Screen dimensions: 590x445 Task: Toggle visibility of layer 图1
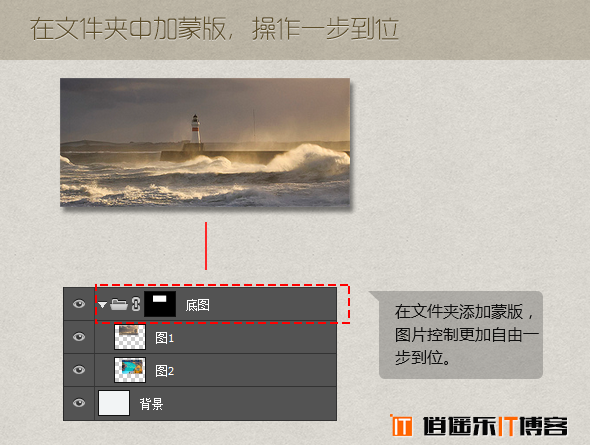pos(79,337)
